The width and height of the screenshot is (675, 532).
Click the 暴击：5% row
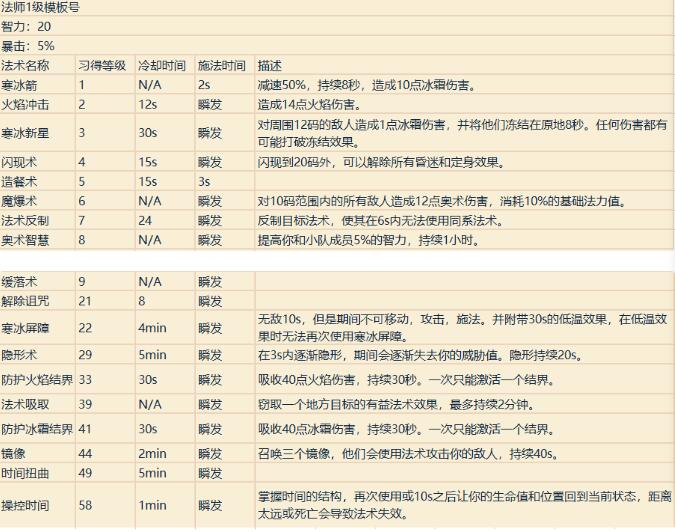tap(28, 46)
